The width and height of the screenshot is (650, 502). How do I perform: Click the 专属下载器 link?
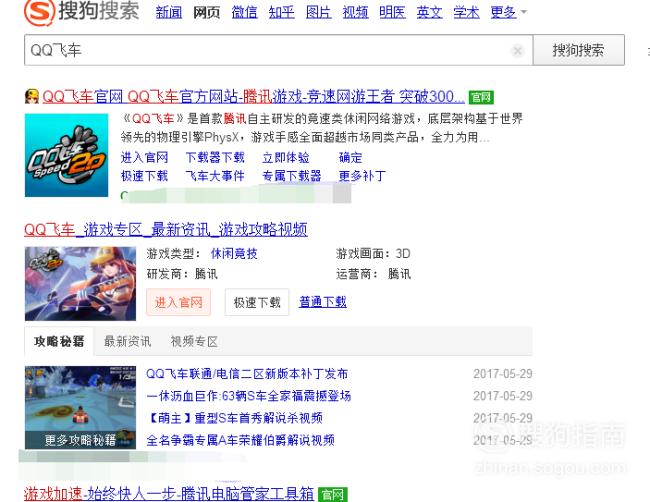pyautogui.click(x=292, y=176)
